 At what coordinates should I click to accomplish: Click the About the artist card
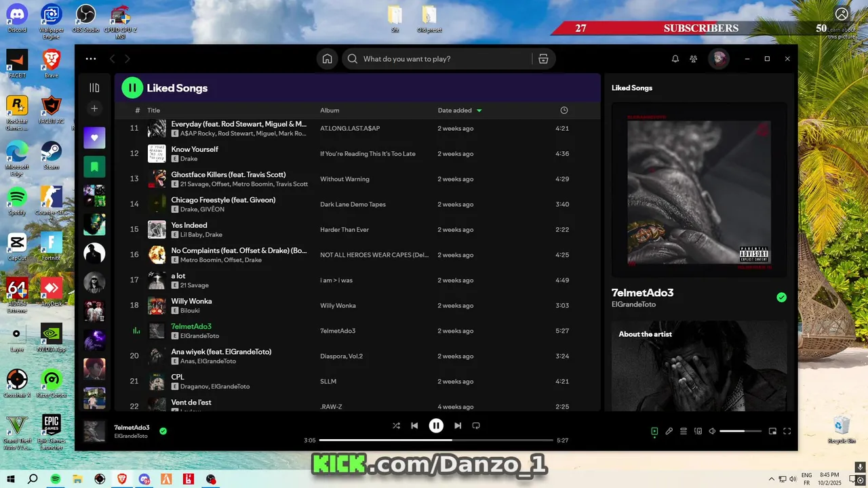(699, 366)
